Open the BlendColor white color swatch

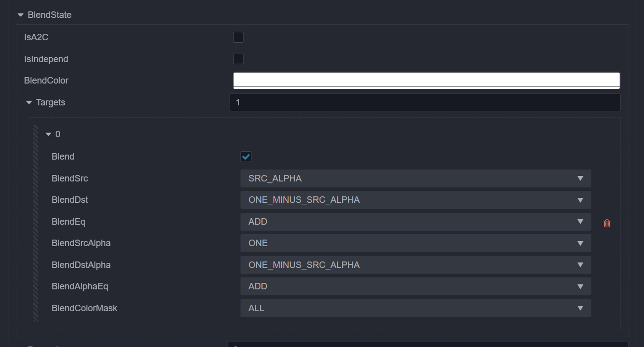[426, 80]
